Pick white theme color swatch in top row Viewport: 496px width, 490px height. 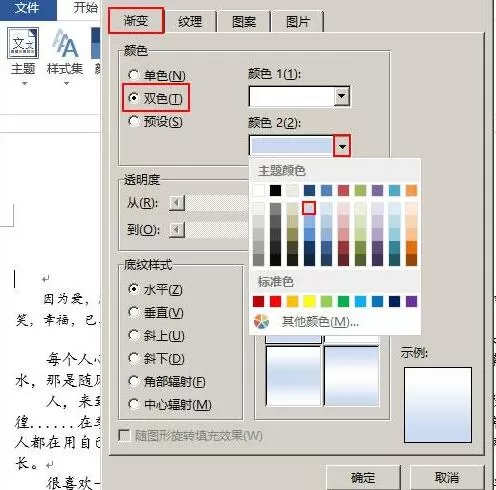[258, 191]
